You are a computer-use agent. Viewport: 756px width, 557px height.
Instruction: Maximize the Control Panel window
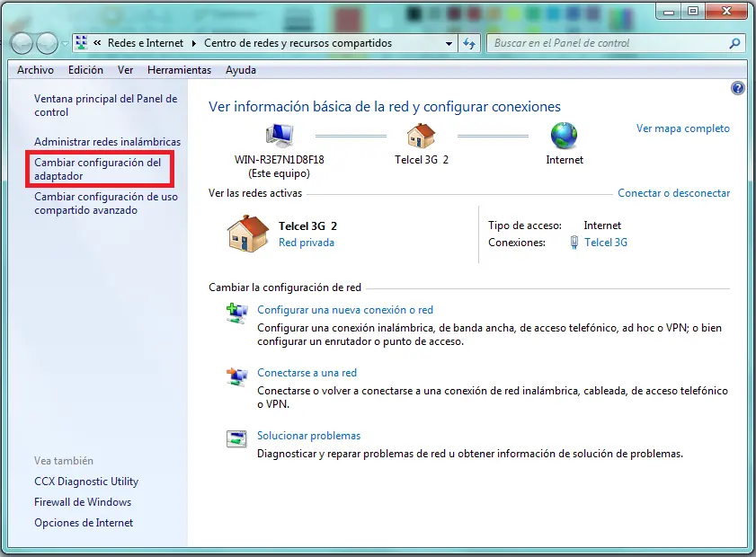point(693,12)
